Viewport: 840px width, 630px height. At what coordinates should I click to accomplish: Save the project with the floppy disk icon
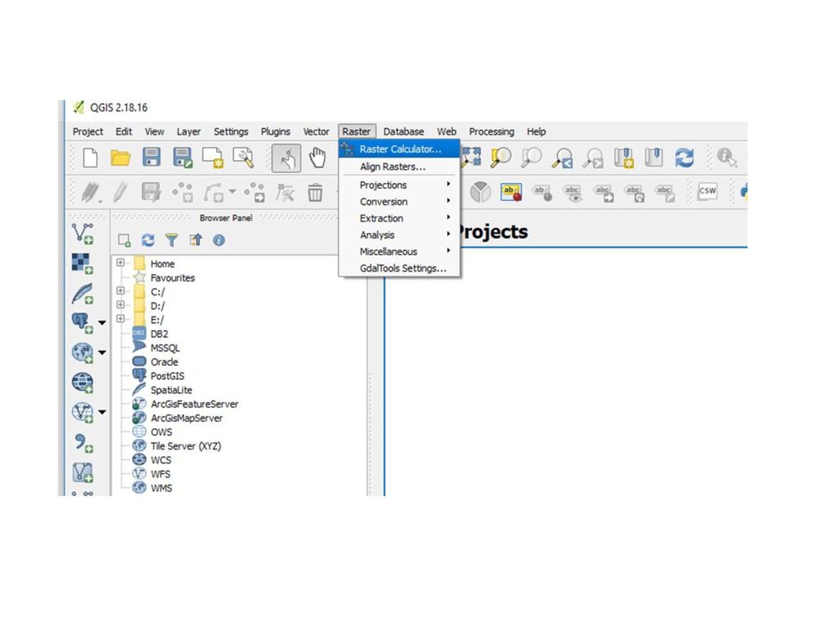click(x=152, y=157)
